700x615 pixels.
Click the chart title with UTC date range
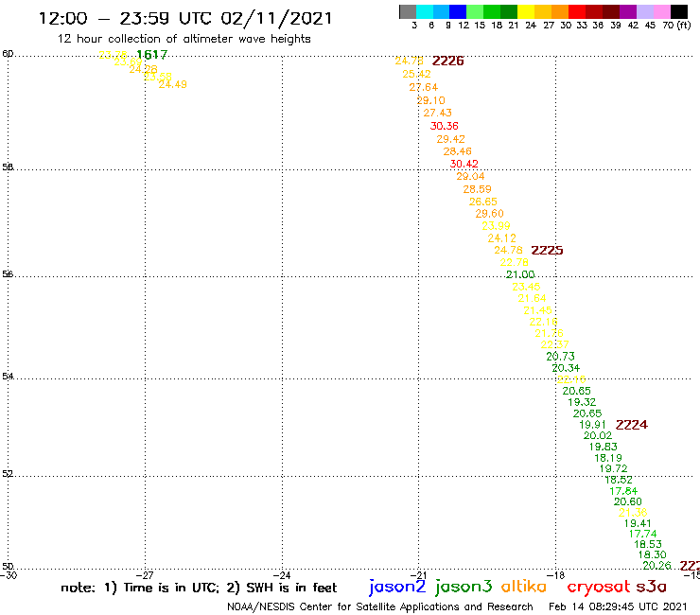tap(185, 18)
